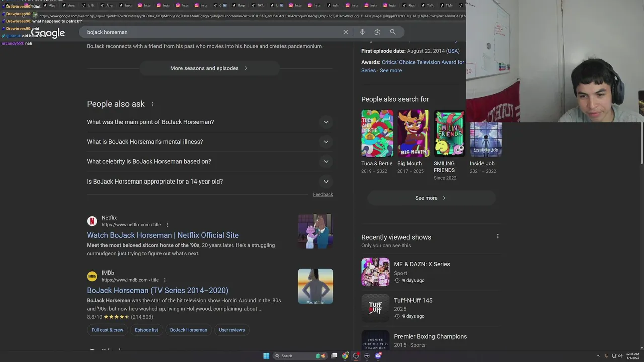This screenshot has height=362, width=644.
Task: Open the Discord app from the taskbar
Action: 378,356
